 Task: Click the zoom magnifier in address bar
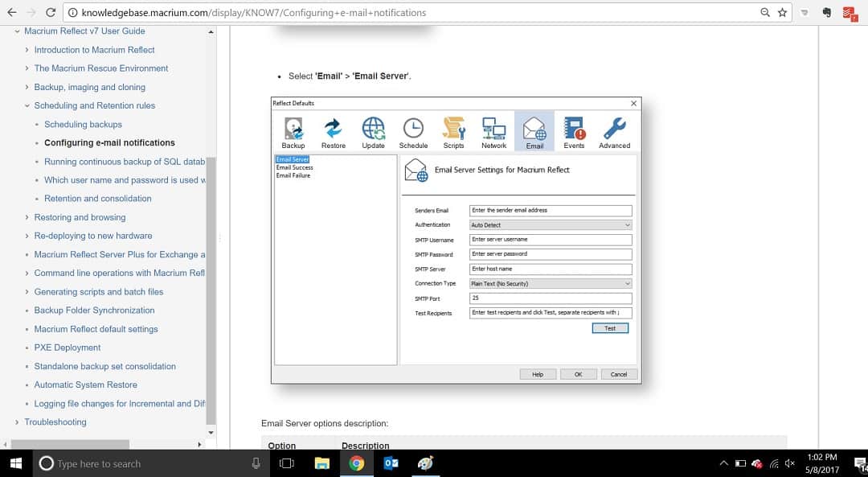[x=765, y=12]
